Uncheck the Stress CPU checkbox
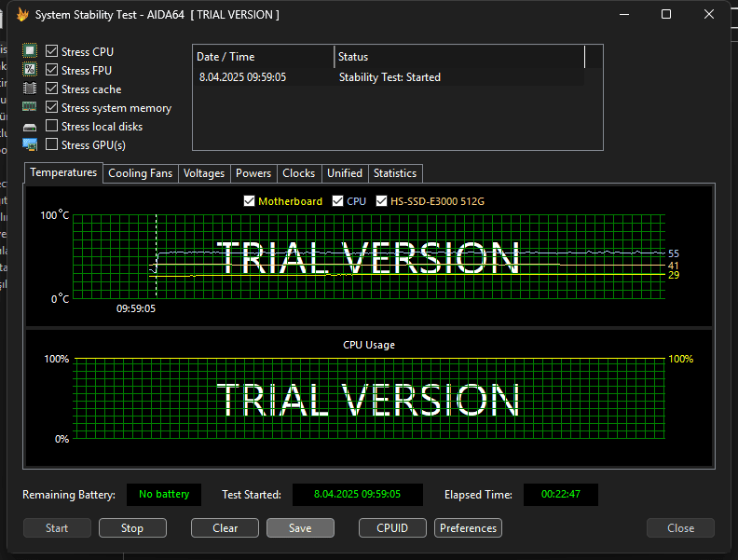 pyautogui.click(x=51, y=51)
